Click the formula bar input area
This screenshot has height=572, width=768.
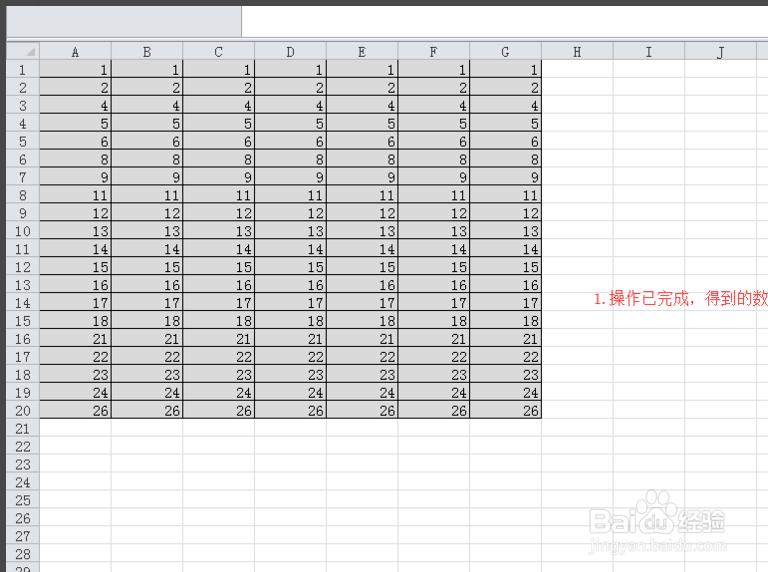pyautogui.click(x=504, y=21)
